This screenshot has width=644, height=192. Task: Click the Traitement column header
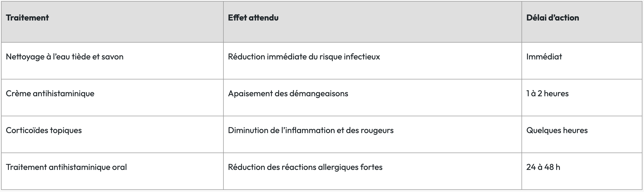tap(27, 18)
